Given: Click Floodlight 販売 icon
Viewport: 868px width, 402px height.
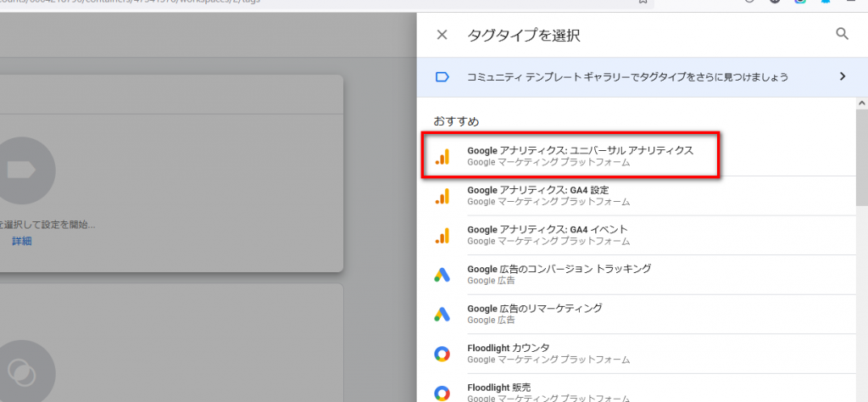Looking at the screenshot, I should pos(442,394).
